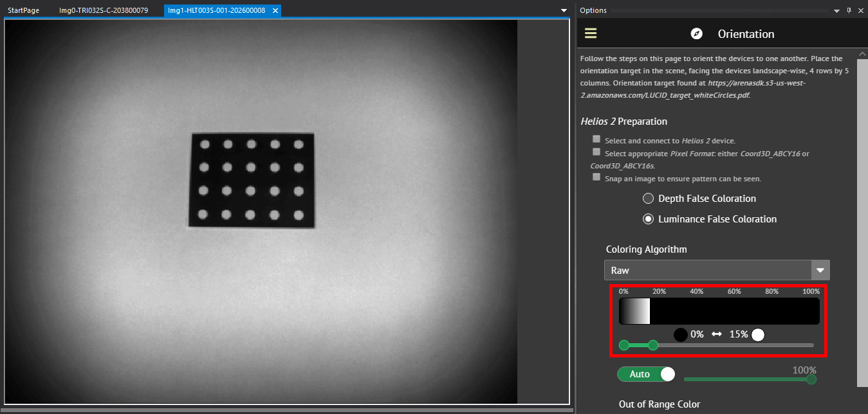Switch to the StartPage tab
The image size is (868, 414).
[23, 10]
